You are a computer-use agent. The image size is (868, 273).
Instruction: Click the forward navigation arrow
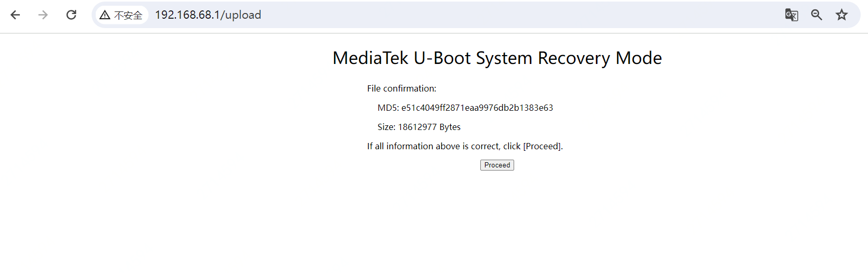click(x=43, y=15)
